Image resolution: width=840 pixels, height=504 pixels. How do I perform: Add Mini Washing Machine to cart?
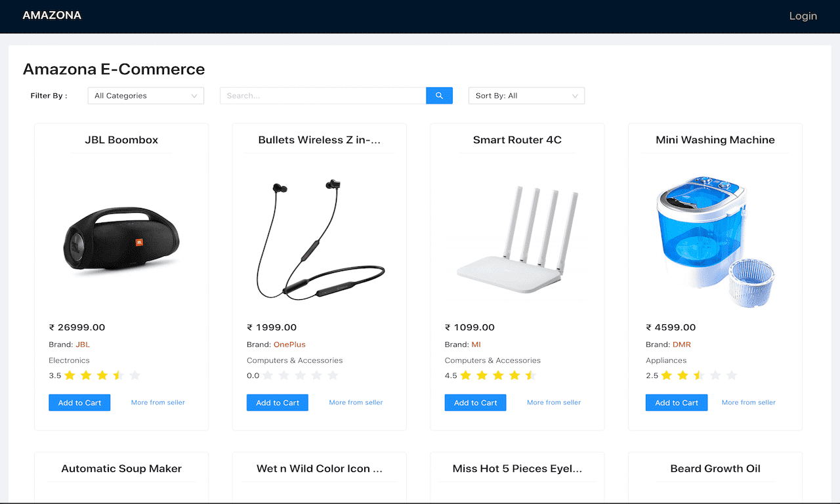pos(677,402)
